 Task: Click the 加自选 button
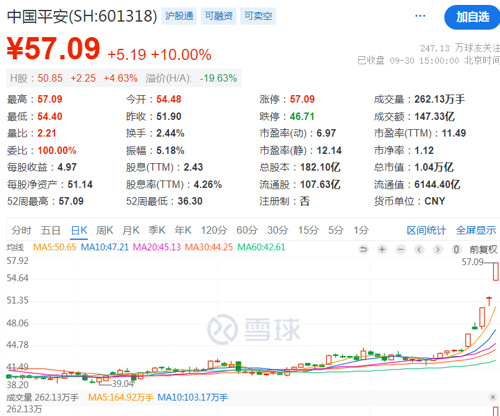(x=472, y=17)
